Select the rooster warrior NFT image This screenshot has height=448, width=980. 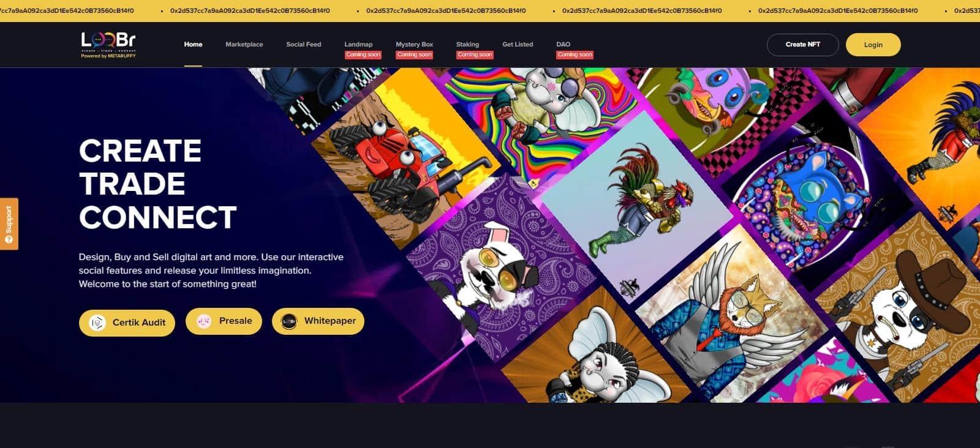pyautogui.click(x=637, y=202)
